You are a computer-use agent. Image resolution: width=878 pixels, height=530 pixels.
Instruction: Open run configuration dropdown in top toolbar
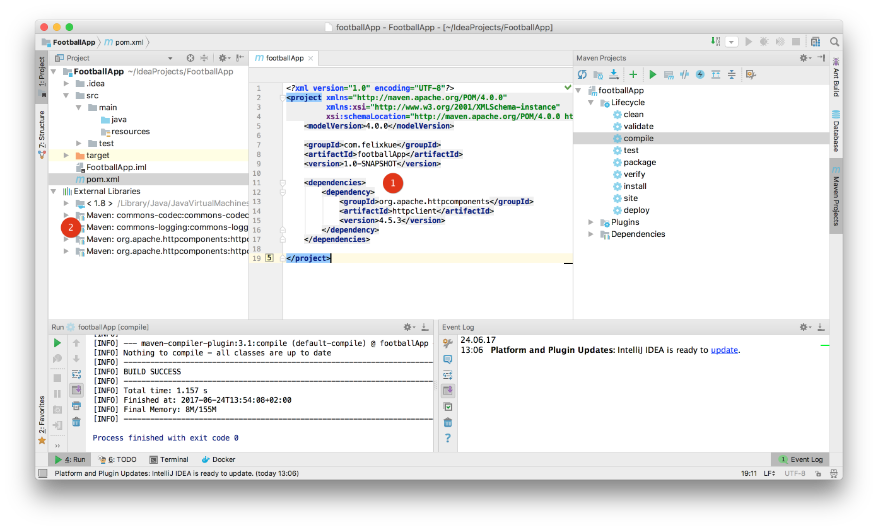[x=732, y=42]
